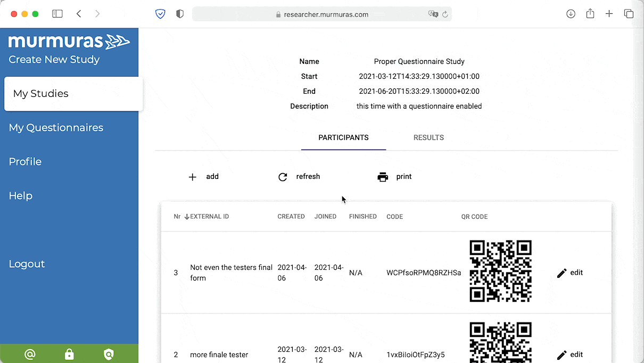644x363 pixels.
Task: Sort by the CREATED column header
Action: coord(291,217)
